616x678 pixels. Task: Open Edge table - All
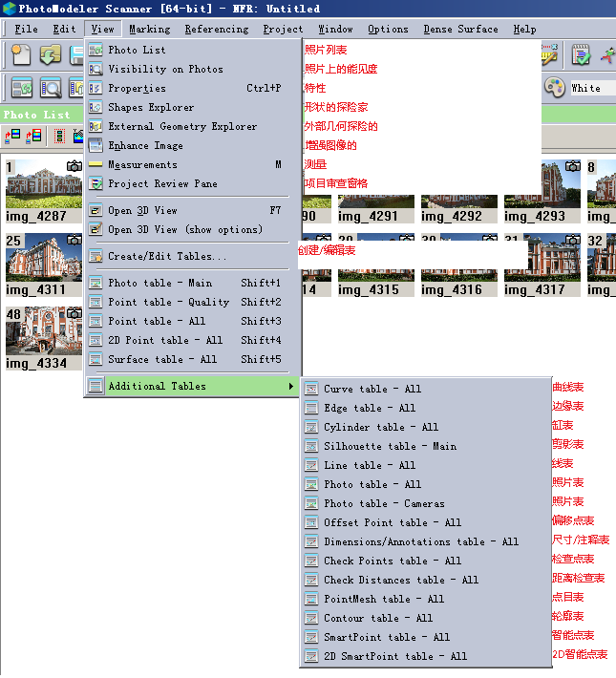point(426,408)
